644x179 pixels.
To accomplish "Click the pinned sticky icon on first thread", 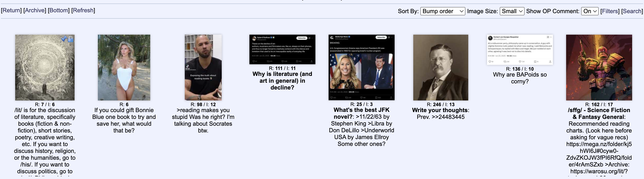I will click(64, 39).
